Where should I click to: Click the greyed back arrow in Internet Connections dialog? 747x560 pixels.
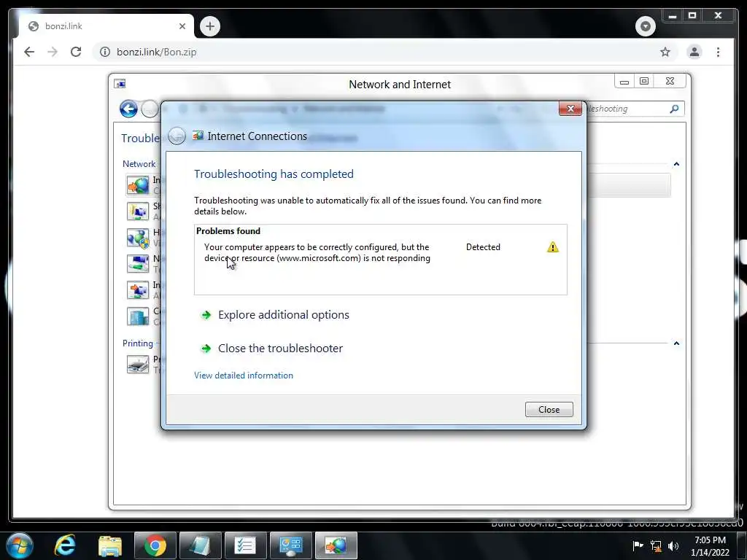pos(177,136)
